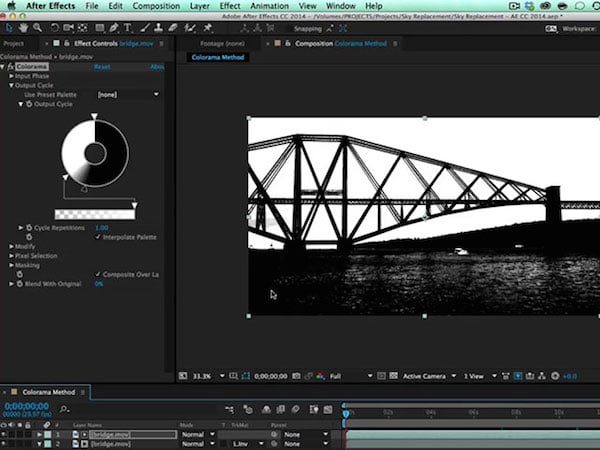Expand the Masking group
600x450 pixels.
11,265
